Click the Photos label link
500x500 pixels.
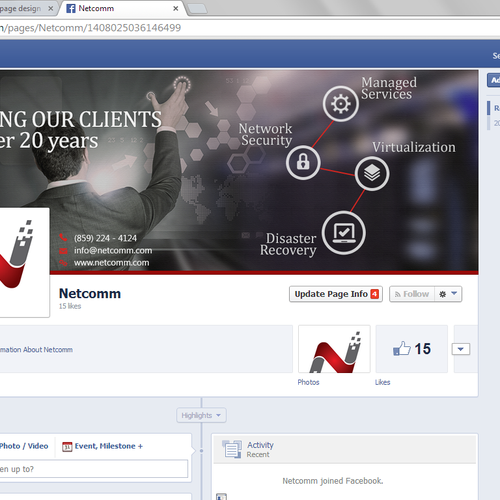(308, 382)
